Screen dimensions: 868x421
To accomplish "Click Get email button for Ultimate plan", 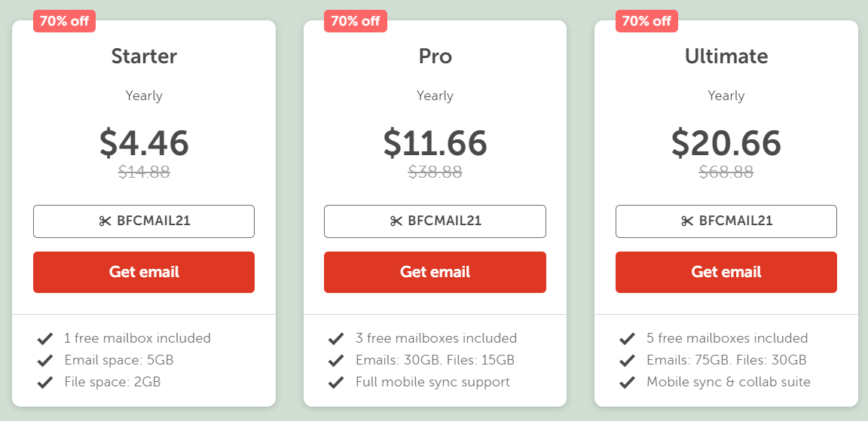I will click(726, 272).
